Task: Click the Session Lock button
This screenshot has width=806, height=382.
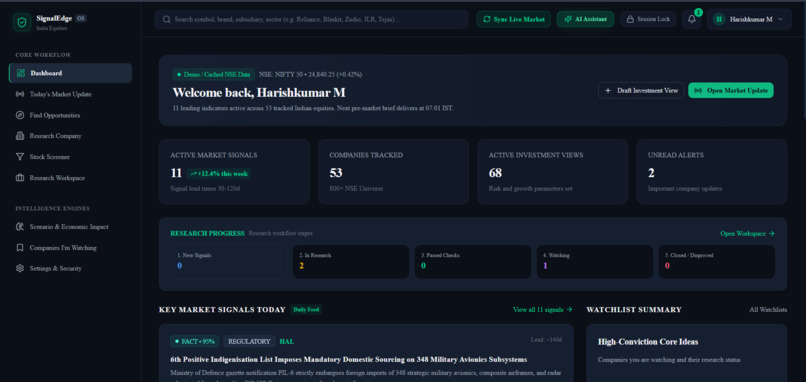Action: click(x=648, y=20)
